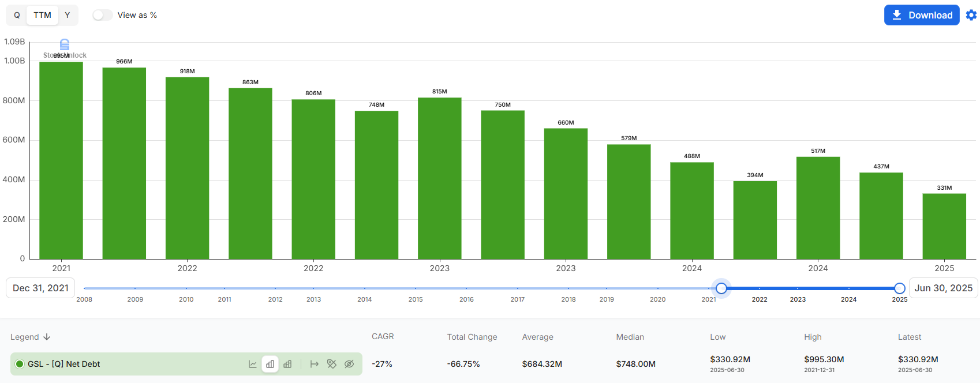The height and width of the screenshot is (383, 980).
Task: Click the 800M y-axis label
Action: coord(14,100)
